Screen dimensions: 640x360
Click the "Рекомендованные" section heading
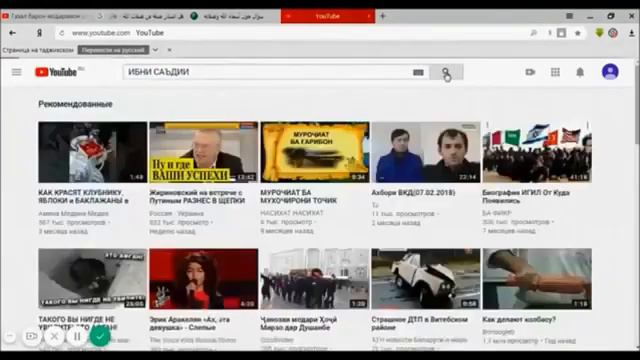75,104
